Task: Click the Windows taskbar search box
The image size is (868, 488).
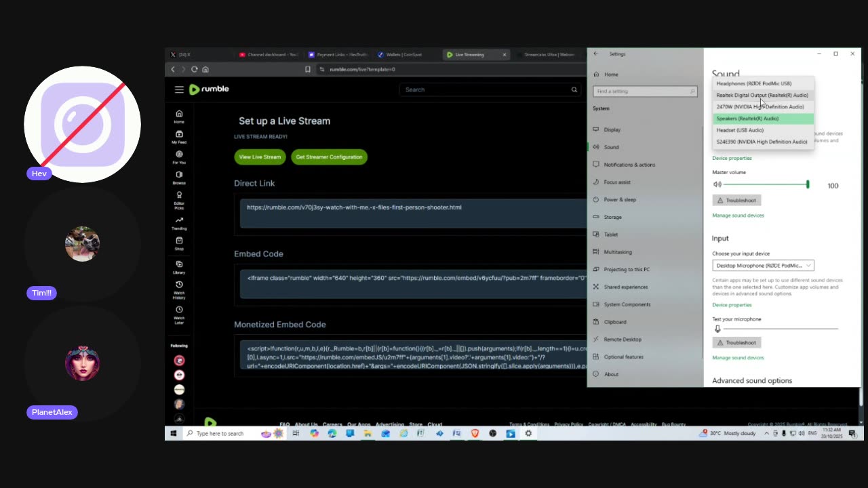Action: coord(236,433)
